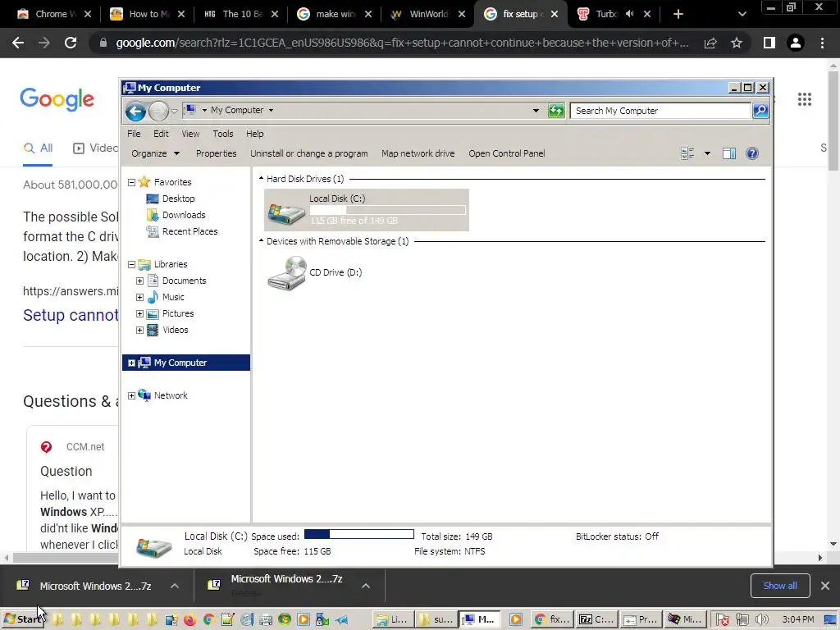Click Open Control Panel
The image size is (840, 630).
tap(507, 153)
